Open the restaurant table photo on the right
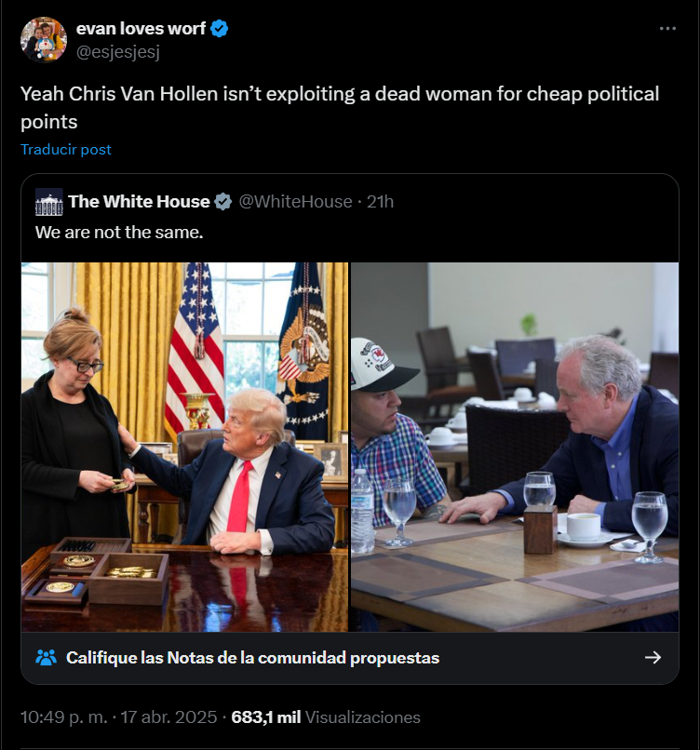This screenshot has height=750, width=700. tap(515, 447)
